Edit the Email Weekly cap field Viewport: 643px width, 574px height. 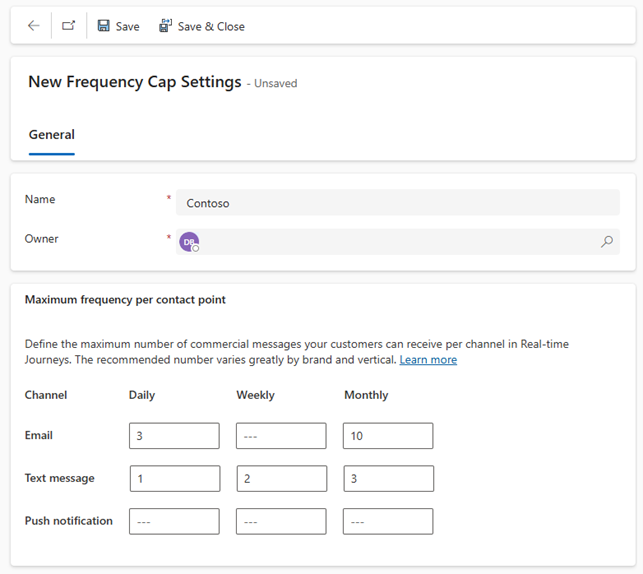tap(281, 436)
